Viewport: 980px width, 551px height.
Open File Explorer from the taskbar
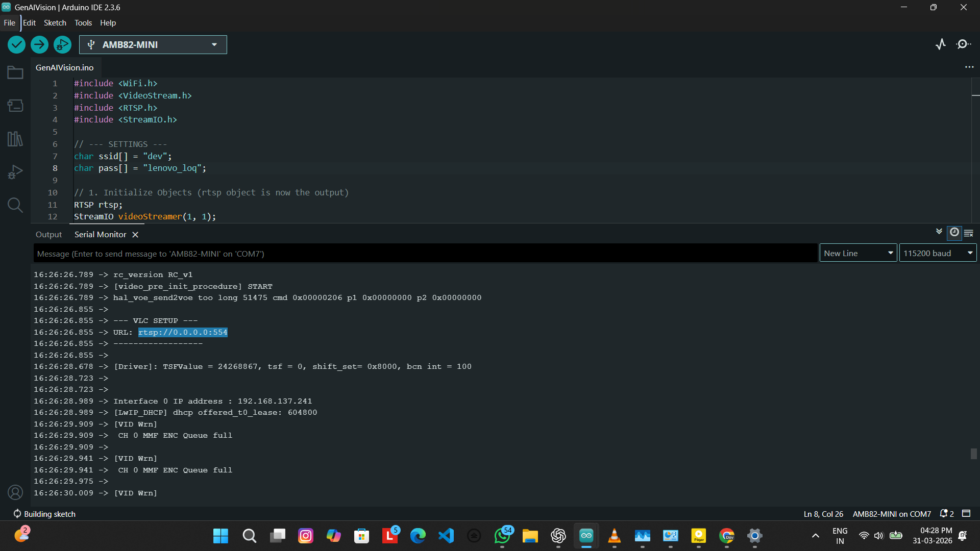pyautogui.click(x=530, y=536)
